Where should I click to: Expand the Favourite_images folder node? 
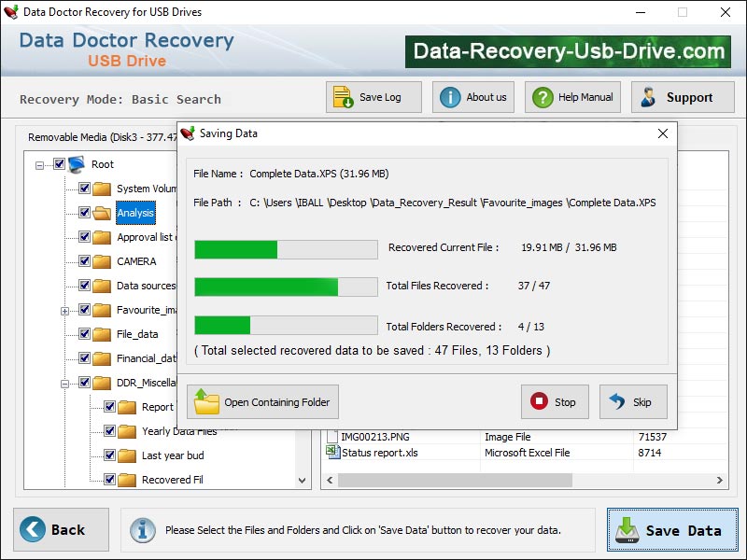tap(65, 310)
